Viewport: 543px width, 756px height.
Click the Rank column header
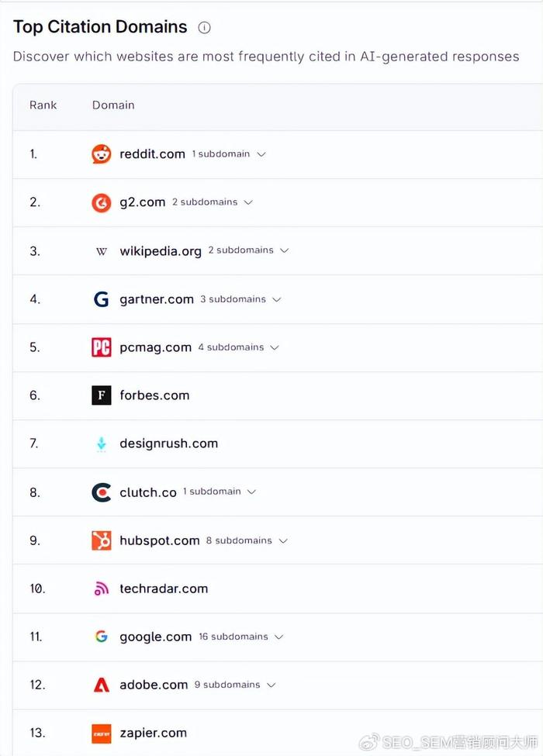pyautogui.click(x=43, y=105)
